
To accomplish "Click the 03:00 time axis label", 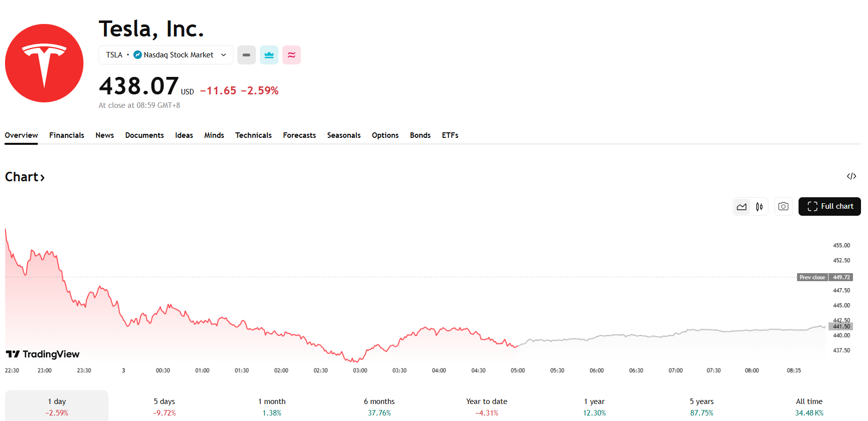I will (360, 371).
